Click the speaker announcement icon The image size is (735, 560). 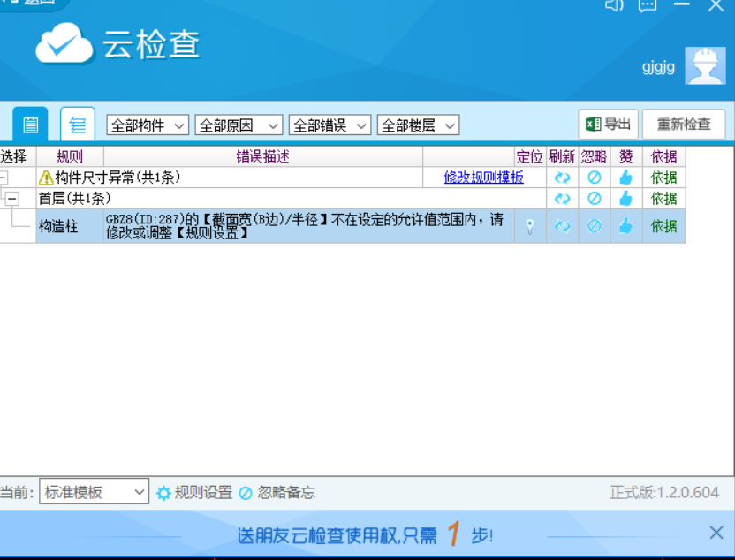tap(614, 5)
